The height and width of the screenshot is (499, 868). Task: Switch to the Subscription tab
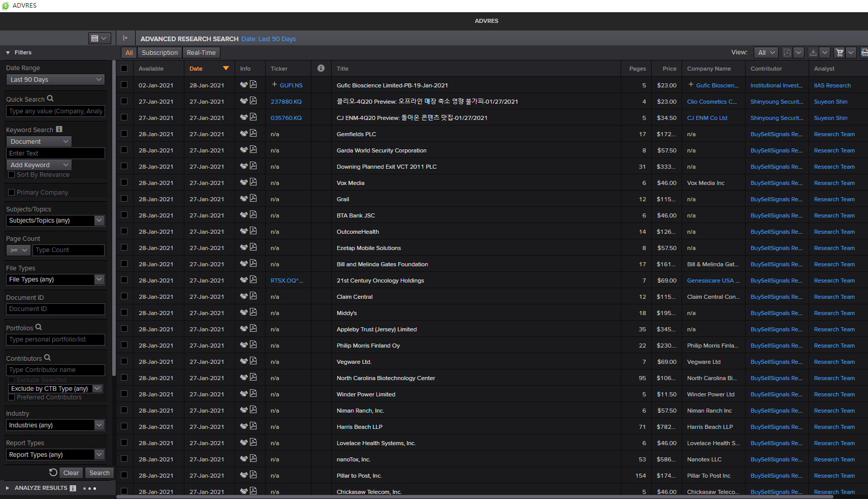(159, 52)
